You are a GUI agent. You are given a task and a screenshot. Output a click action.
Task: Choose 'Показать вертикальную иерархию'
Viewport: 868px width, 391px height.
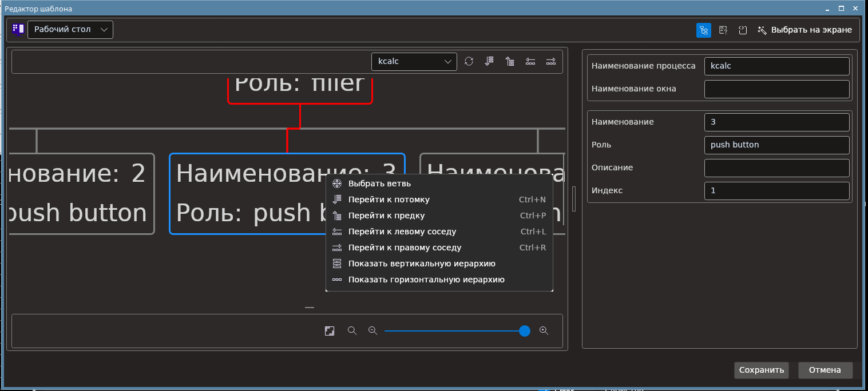coord(439,264)
